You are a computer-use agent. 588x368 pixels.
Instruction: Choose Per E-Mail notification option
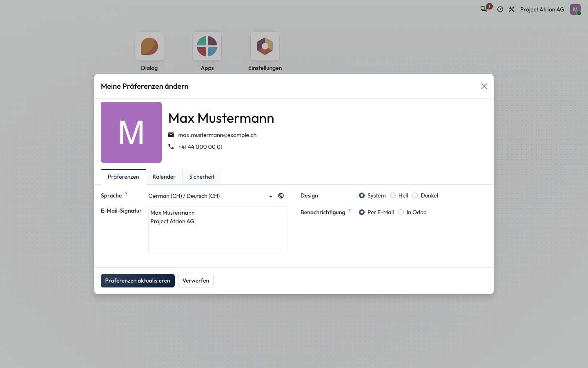(362, 212)
